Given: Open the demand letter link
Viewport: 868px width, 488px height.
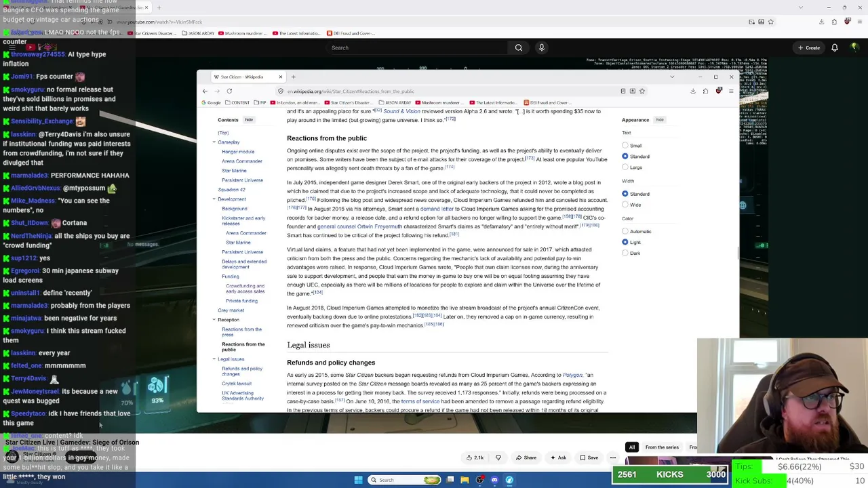Looking at the screenshot, I should pos(437,209).
